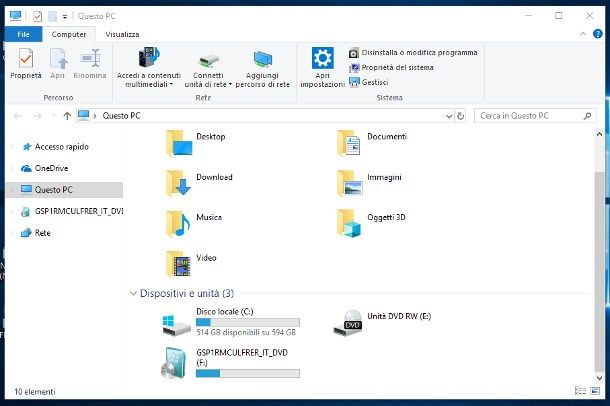The width and height of the screenshot is (610, 406).
Task: Open recent locations dropdown arrow
Action: pyautogui.click(x=53, y=116)
